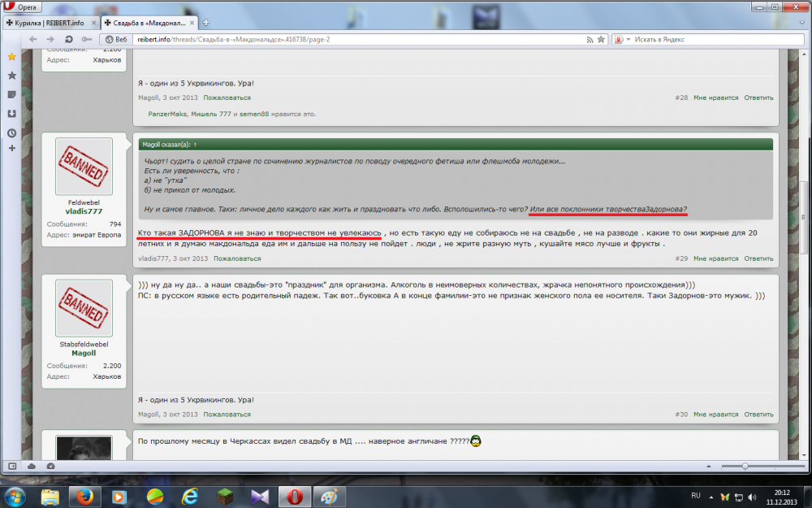
Task: Click the RSS feed icon in the address bar
Action: point(590,39)
